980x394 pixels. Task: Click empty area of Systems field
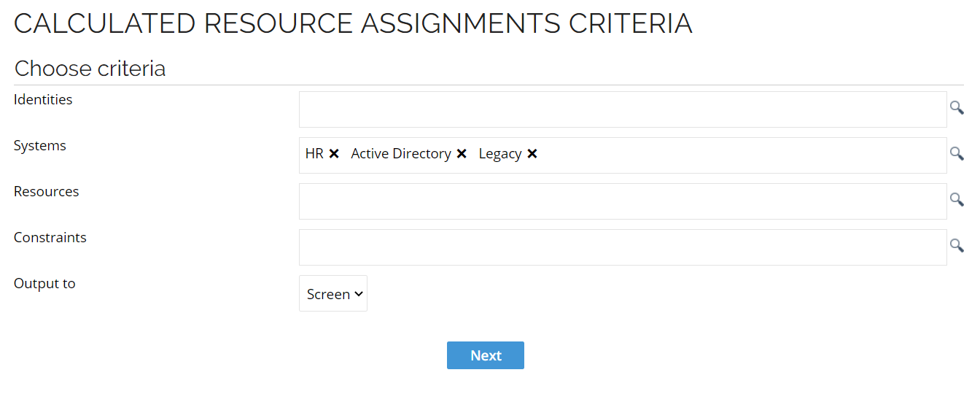[x=729, y=155]
